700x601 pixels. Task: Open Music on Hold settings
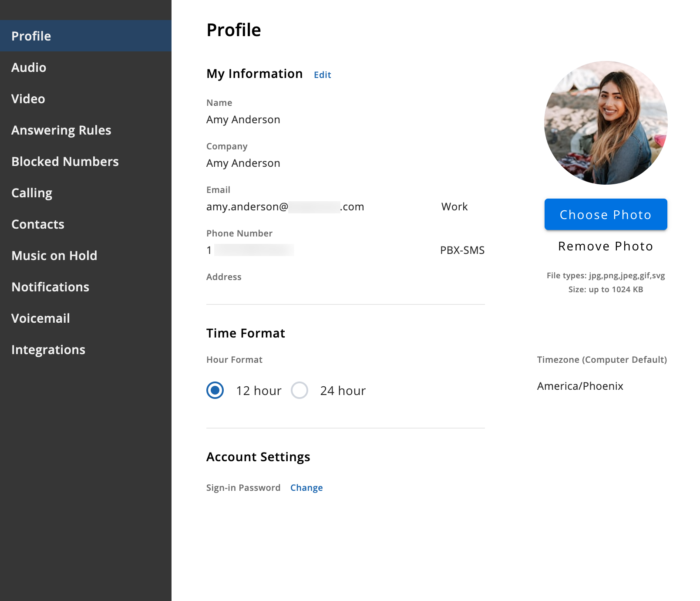point(86,256)
